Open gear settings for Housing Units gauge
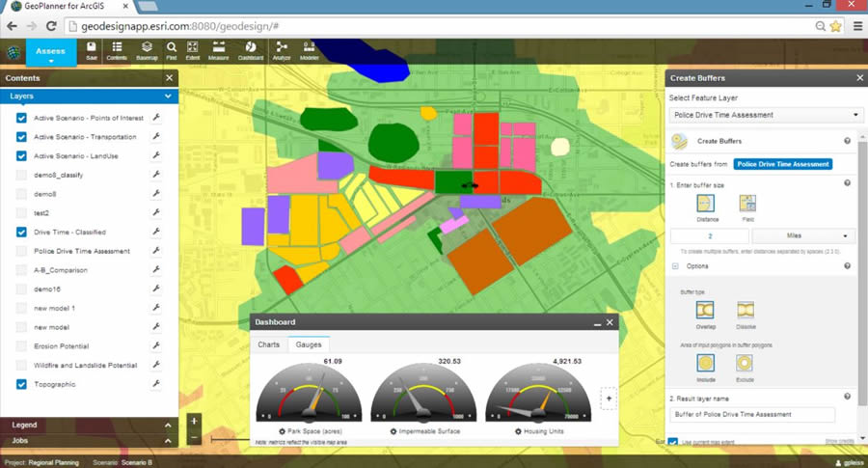 pos(518,431)
